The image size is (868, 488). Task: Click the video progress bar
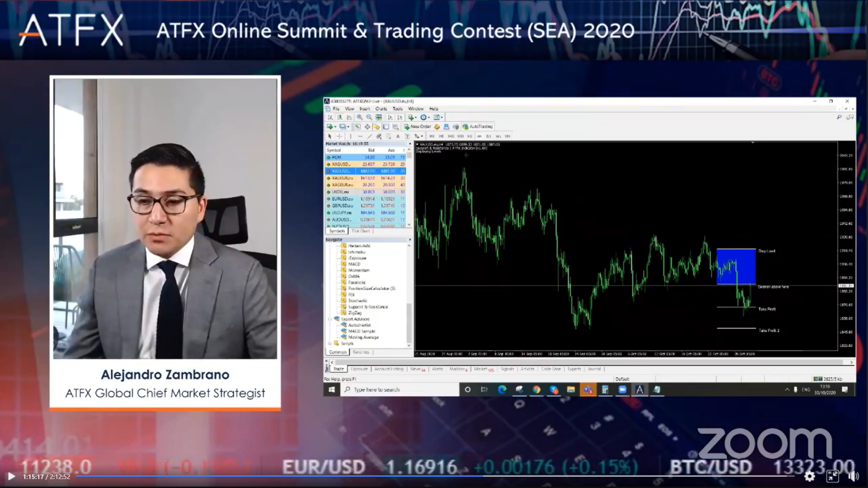pos(434,476)
